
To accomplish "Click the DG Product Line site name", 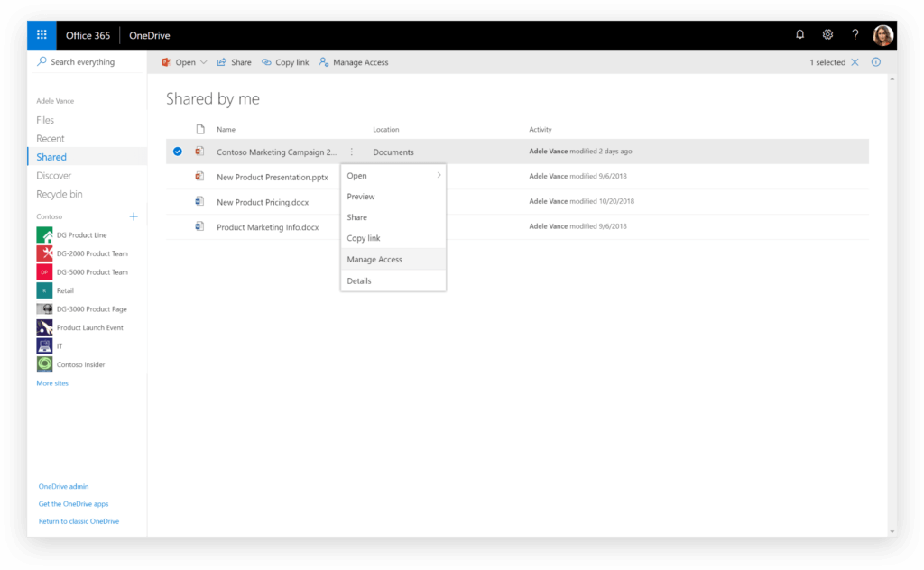I will click(x=82, y=235).
